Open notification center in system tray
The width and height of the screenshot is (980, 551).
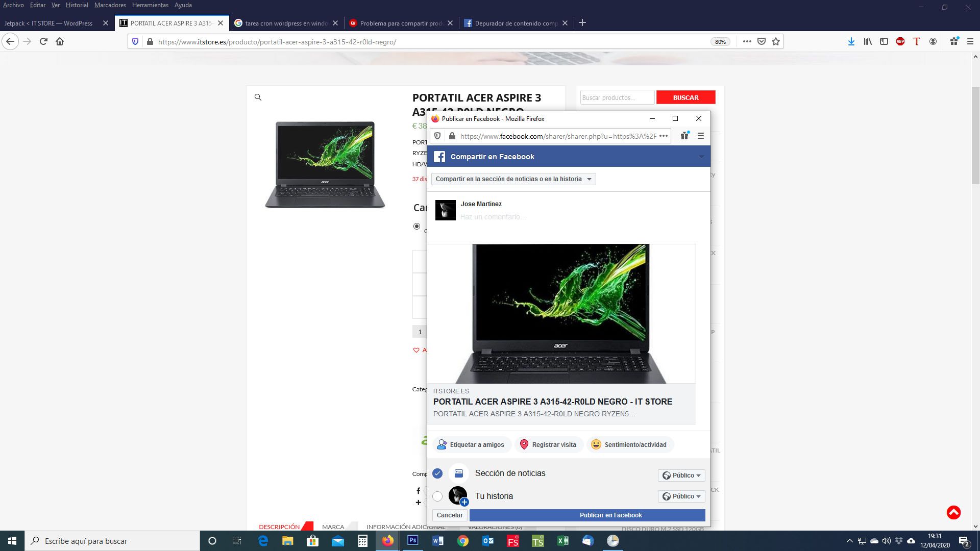point(964,541)
